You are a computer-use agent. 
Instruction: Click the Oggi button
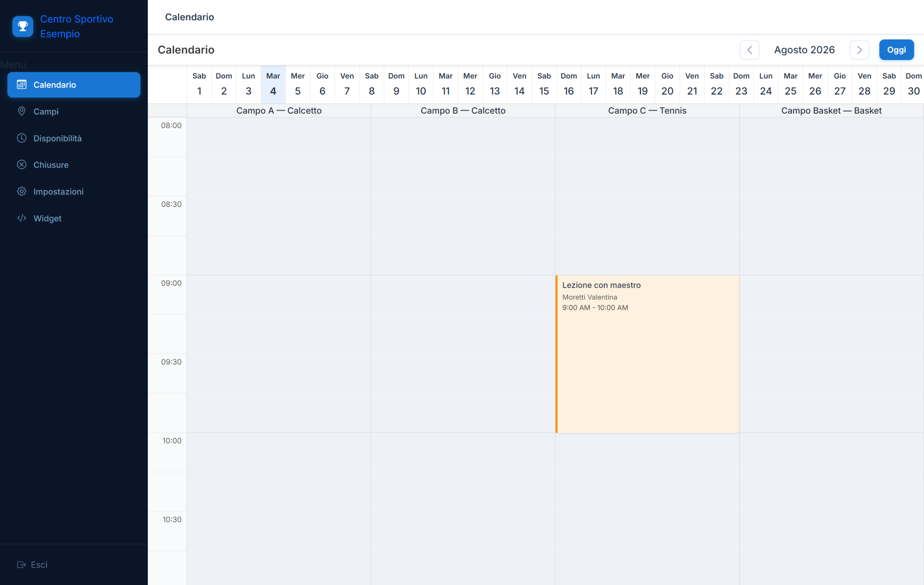coord(896,50)
